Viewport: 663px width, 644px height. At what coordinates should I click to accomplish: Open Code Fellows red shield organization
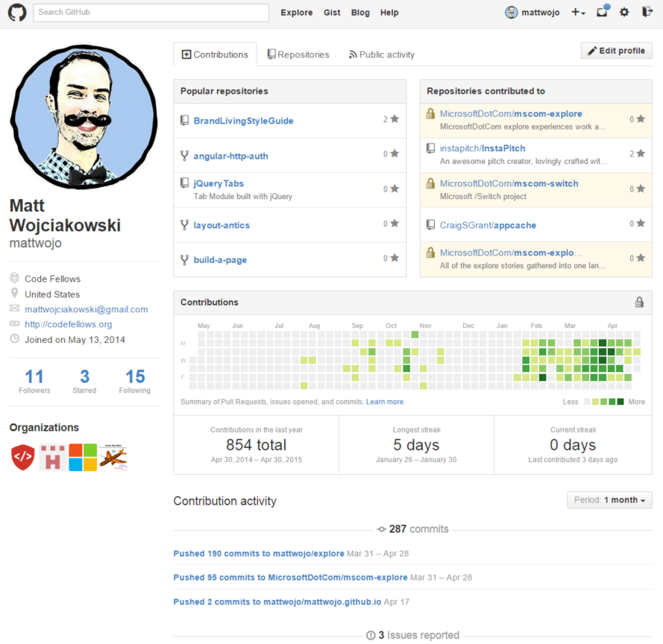pos(23,457)
